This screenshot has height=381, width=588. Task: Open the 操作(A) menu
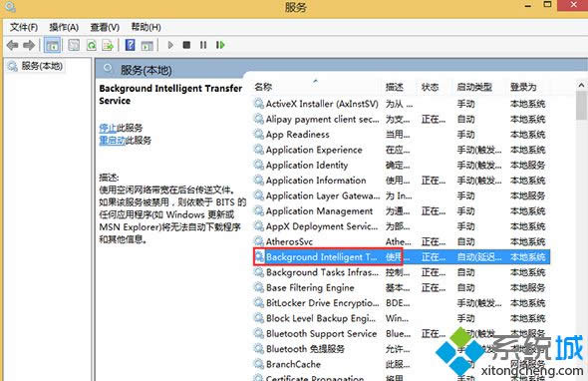(x=64, y=27)
